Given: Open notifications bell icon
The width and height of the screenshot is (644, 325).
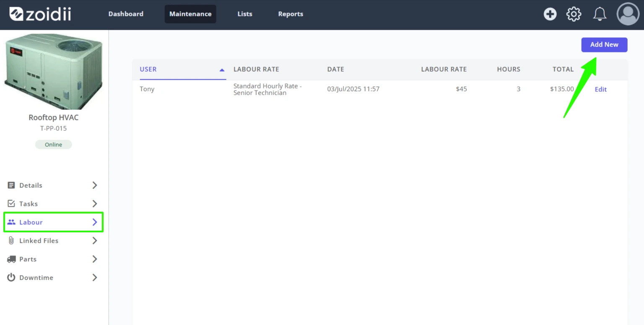Looking at the screenshot, I should pos(600,14).
